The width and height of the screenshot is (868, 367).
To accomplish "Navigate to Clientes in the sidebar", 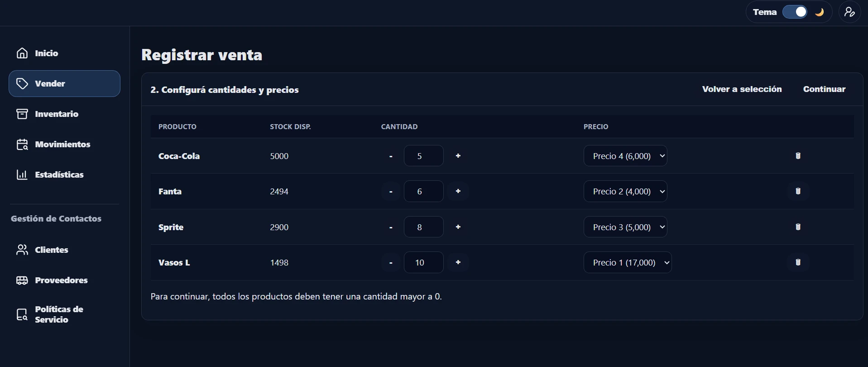I will pos(51,250).
